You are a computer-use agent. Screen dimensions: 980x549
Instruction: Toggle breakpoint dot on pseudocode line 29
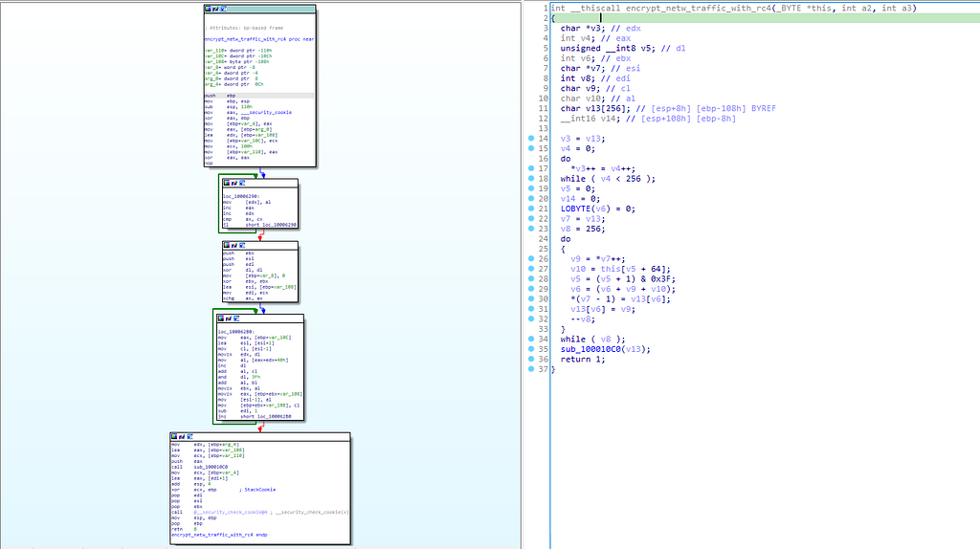click(531, 289)
